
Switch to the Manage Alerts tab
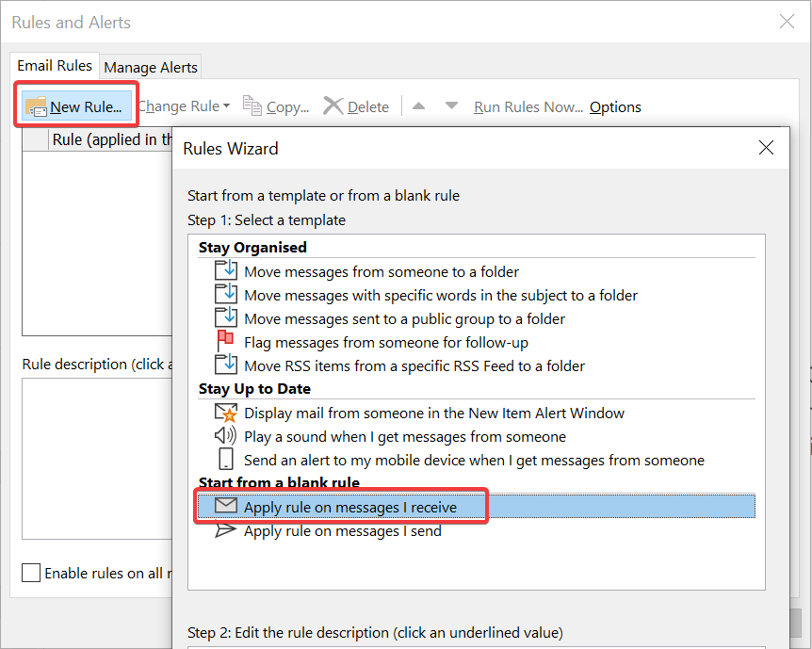151,67
